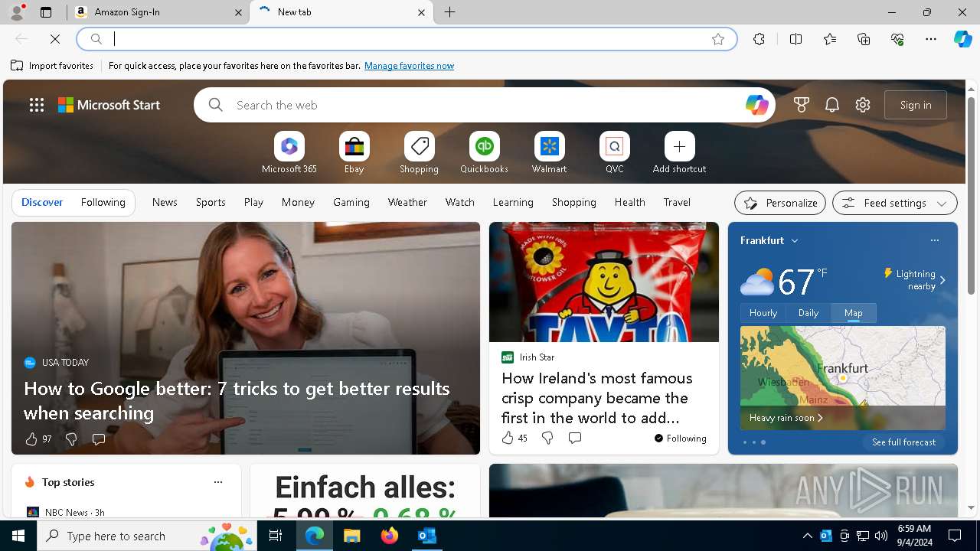
Task: Switch weather card to Hourly tab
Action: click(x=763, y=313)
